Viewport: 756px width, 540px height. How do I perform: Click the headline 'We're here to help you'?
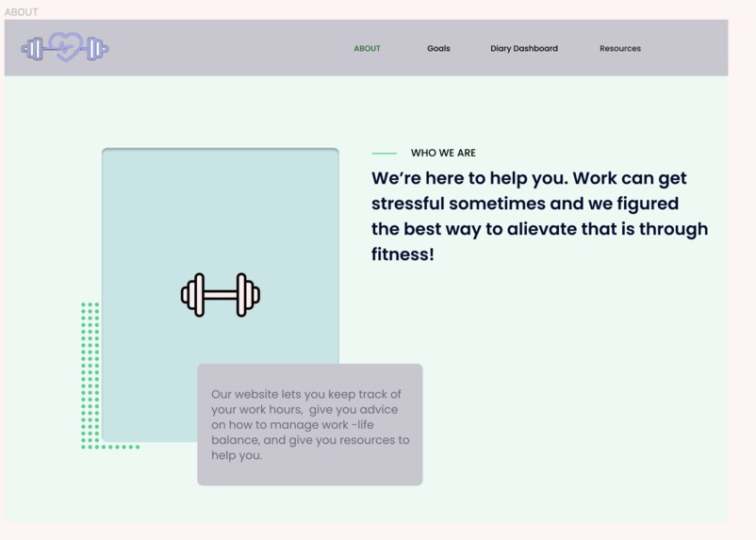[x=539, y=216]
